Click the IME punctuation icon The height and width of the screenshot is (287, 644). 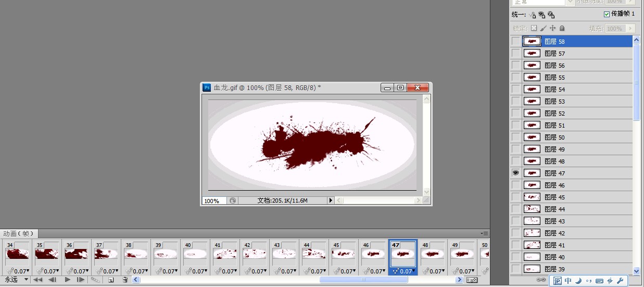click(x=589, y=281)
